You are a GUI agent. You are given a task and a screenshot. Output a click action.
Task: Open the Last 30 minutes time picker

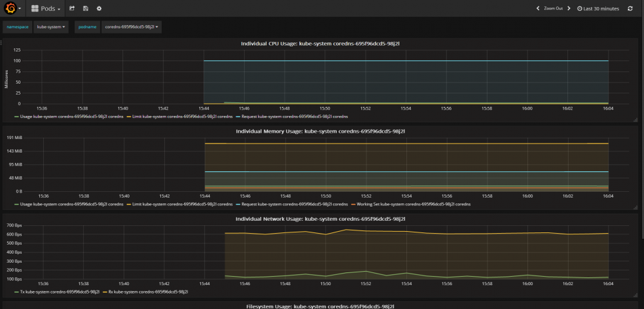coord(598,8)
